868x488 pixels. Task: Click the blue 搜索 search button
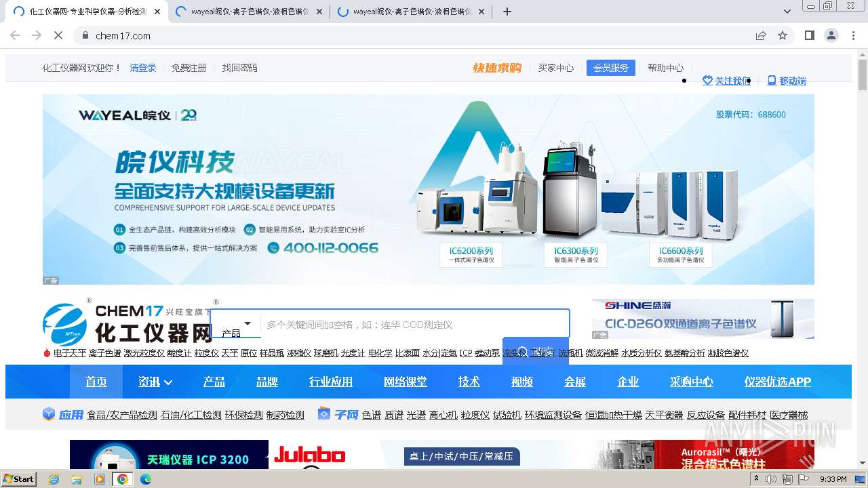(x=536, y=352)
